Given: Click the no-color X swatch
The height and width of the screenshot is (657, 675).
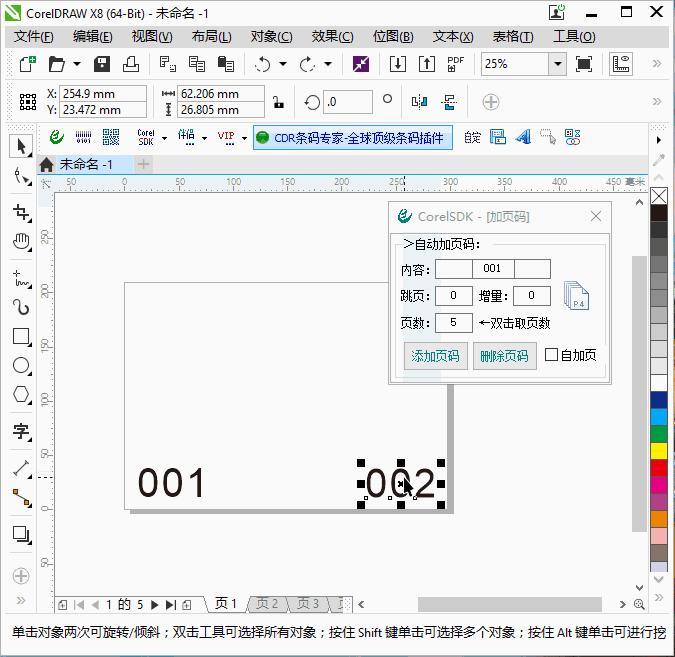Looking at the screenshot, I should point(658,196).
